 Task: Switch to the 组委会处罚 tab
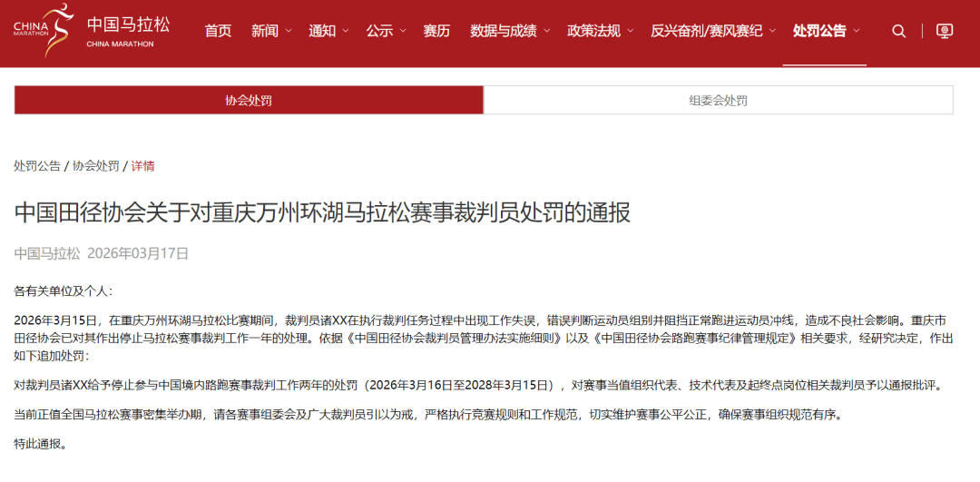tap(718, 100)
